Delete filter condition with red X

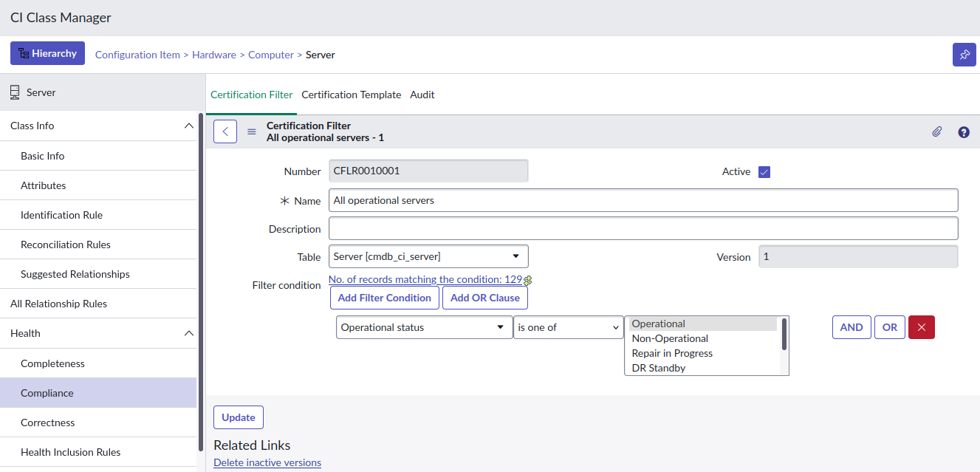click(x=922, y=327)
